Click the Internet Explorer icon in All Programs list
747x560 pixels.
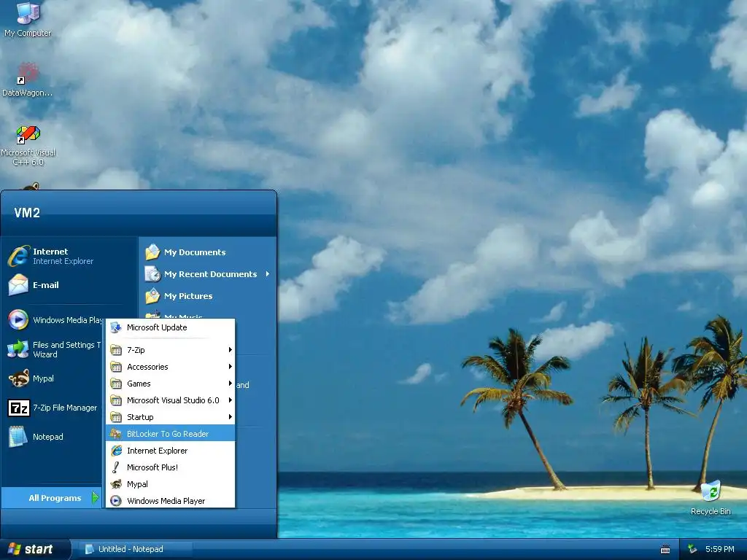[116, 451]
